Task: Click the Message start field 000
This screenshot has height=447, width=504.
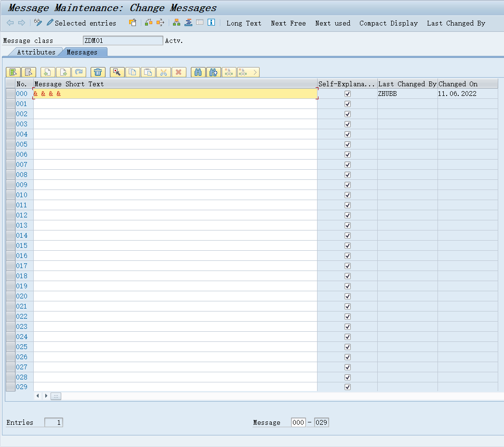Action: coord(298,422)
